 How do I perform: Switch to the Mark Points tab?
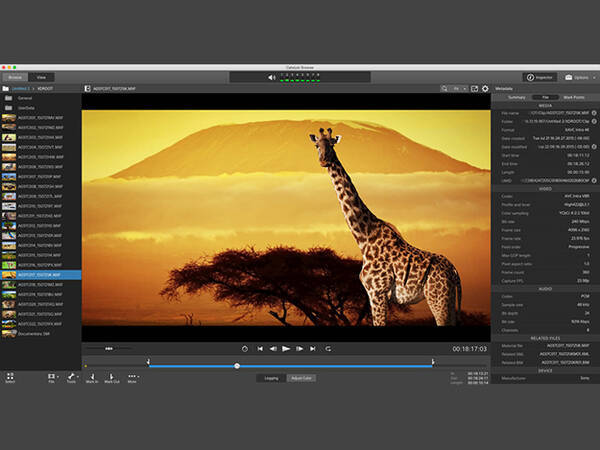click(x=574, y=97)
